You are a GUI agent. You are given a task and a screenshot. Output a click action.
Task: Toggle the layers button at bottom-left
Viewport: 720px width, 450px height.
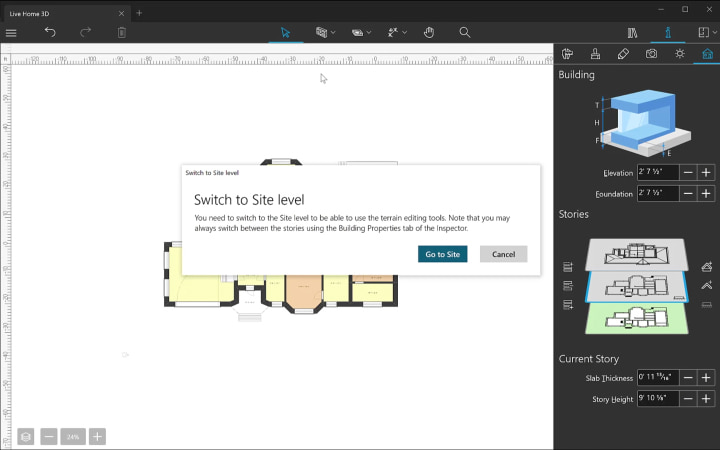[26, 437]
